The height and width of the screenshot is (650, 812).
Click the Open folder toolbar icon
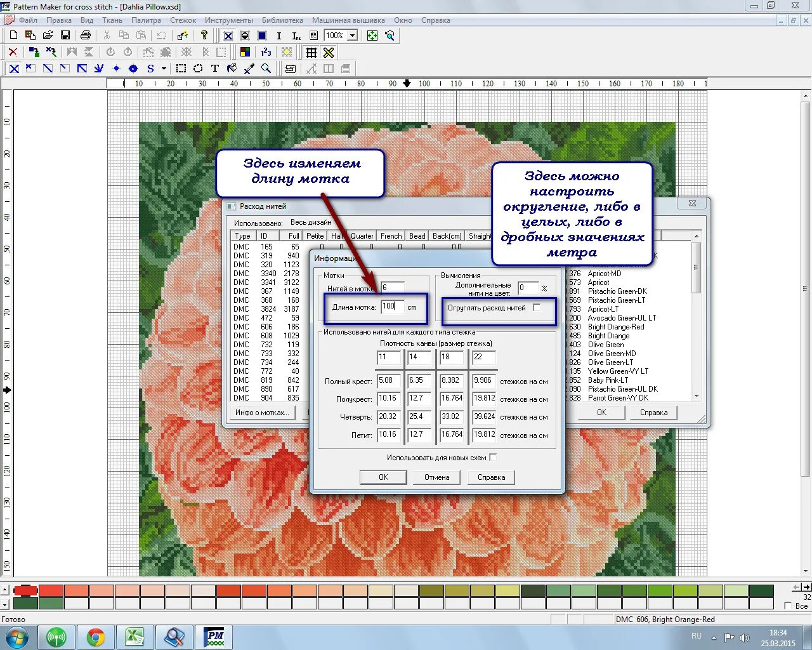coord(48,36)
